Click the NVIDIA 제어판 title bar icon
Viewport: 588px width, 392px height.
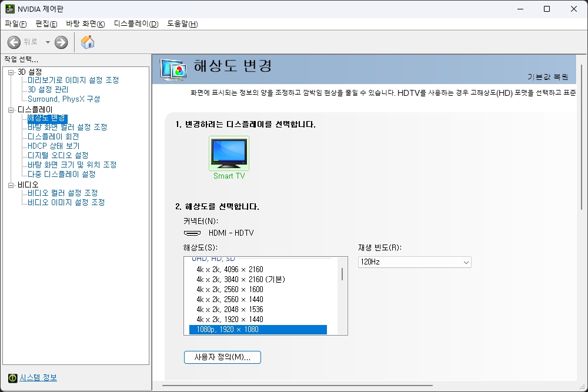point(9,9)
